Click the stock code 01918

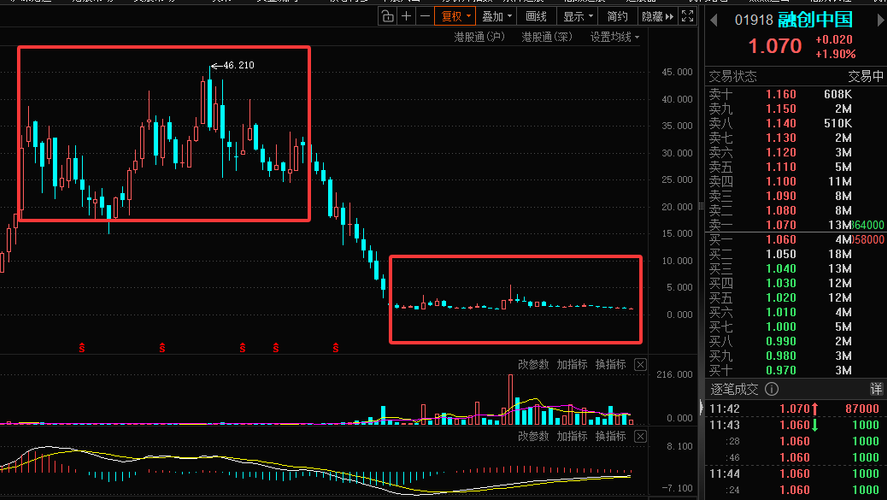753,20
